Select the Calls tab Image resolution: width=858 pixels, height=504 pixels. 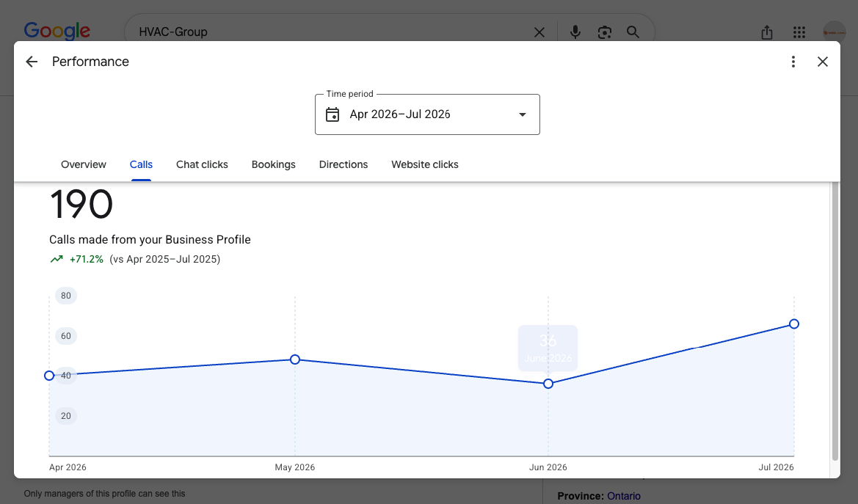(141, 165)
